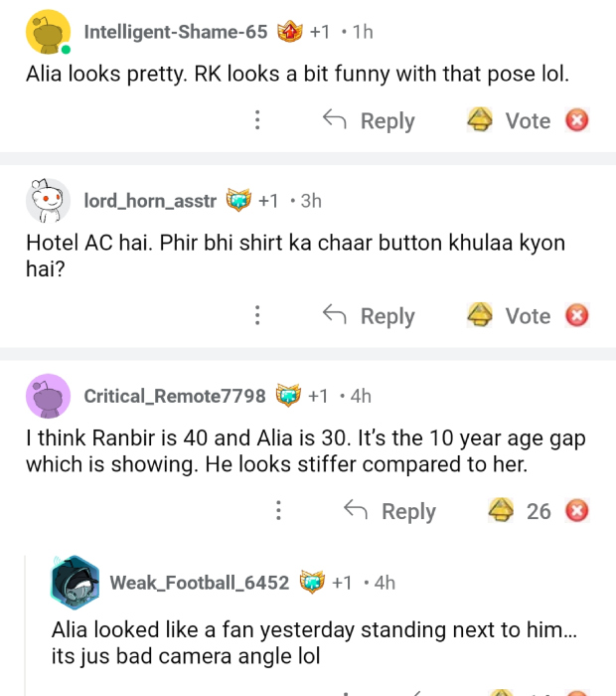Click flair badge beside Critical_Remote7798
The image size is (616, 696).
click(288, 396)
